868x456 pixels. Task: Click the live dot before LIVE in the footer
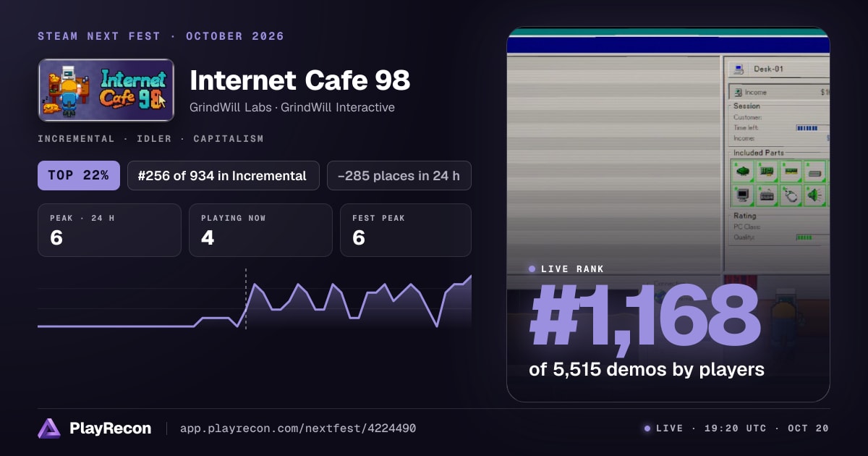[647, 428]
